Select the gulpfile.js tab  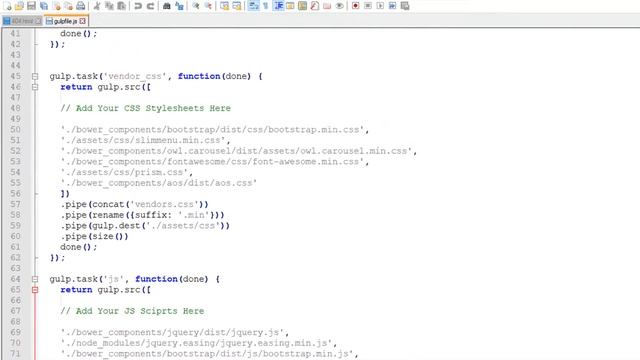click(65, 21)
